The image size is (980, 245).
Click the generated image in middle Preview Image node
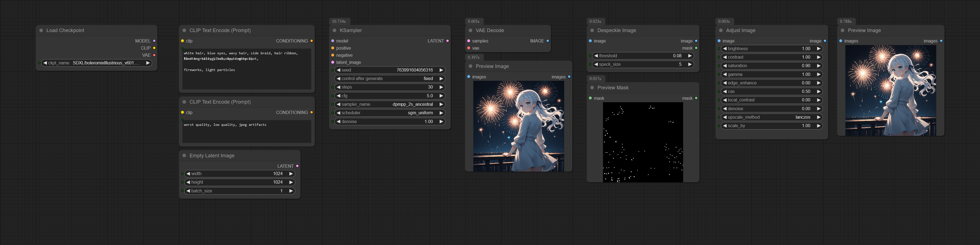[519, 126]
